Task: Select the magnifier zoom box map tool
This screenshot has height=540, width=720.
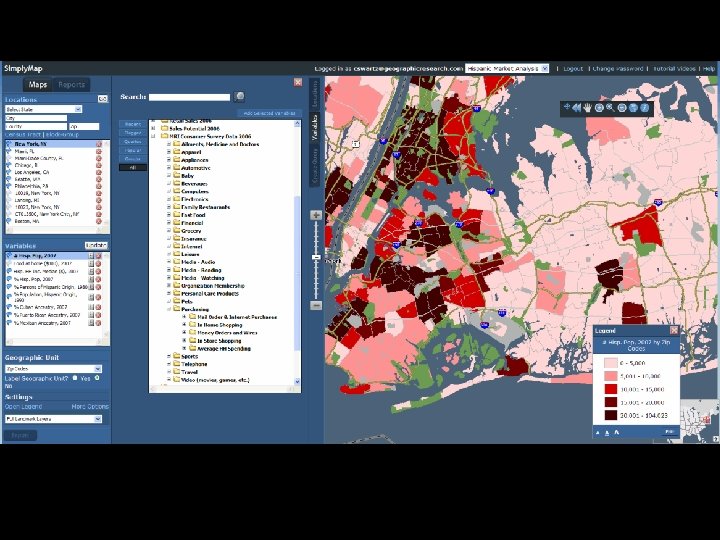Action: (x=610, y=108)
